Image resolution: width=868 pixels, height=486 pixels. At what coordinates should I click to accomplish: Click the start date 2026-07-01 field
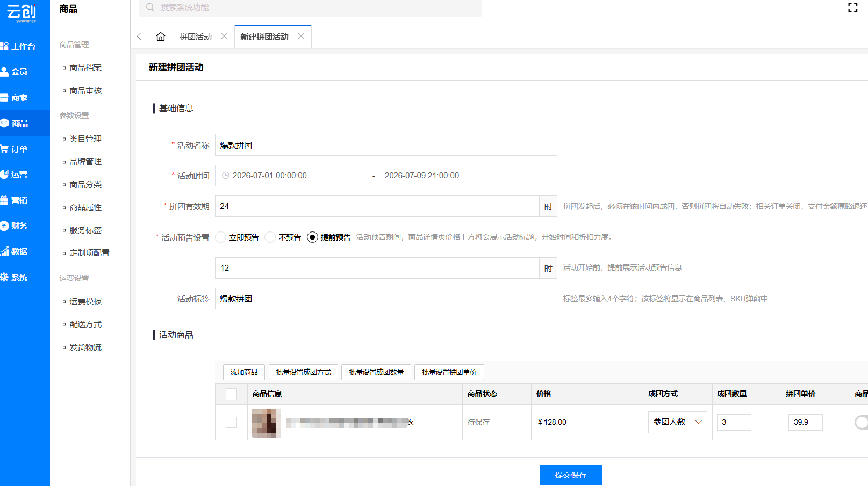(x=269, y=176)
